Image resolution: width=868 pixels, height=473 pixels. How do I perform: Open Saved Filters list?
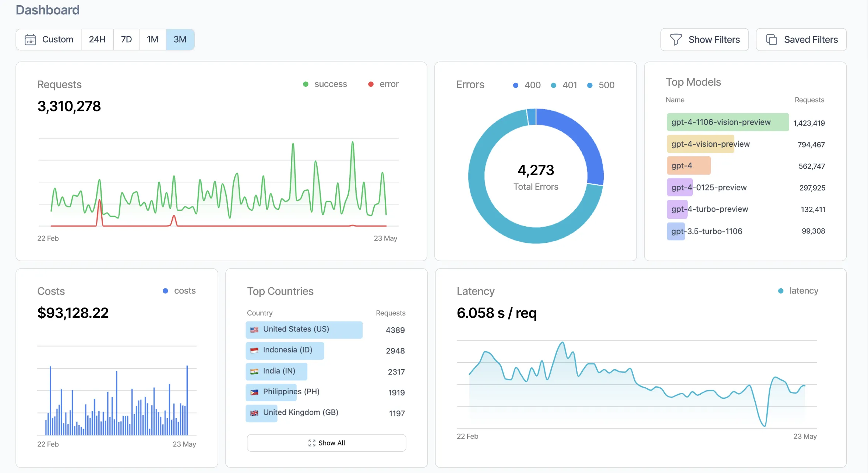click(x=801, y=39)
